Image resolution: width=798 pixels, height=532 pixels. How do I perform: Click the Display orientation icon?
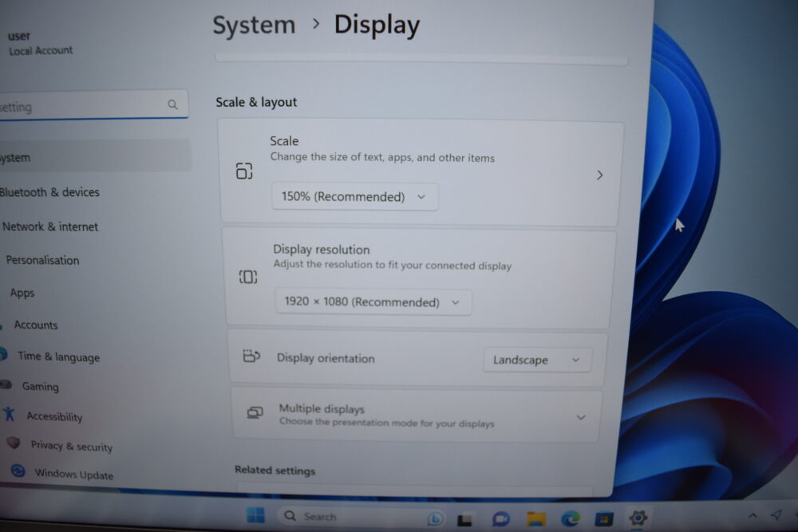(x=251, y=356)
